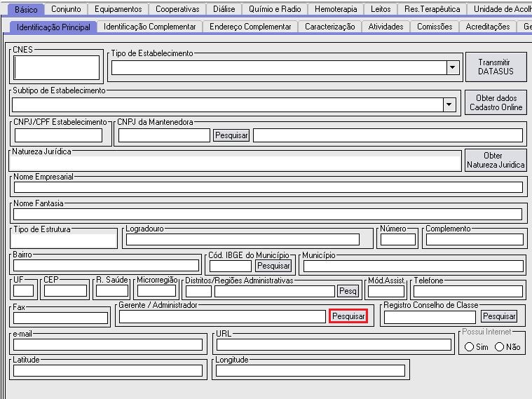
Task: Select the Sim radio button for Possui Internet
Action: click(x=469, y=346)
